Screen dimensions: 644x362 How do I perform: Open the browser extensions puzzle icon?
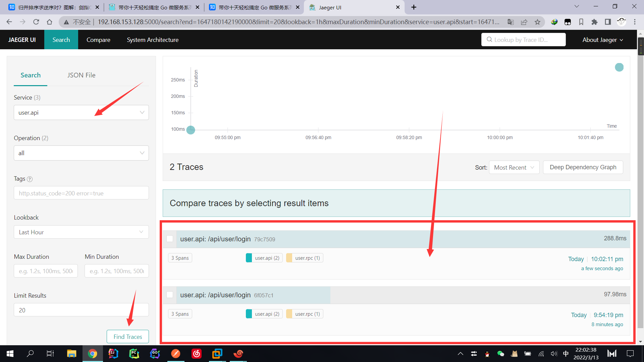point(594,22)
